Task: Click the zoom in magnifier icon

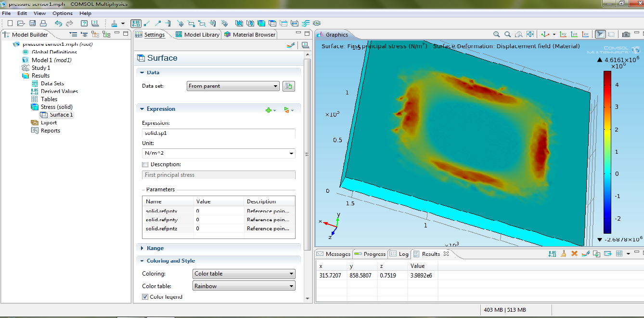Action: (x=497, y=34)
